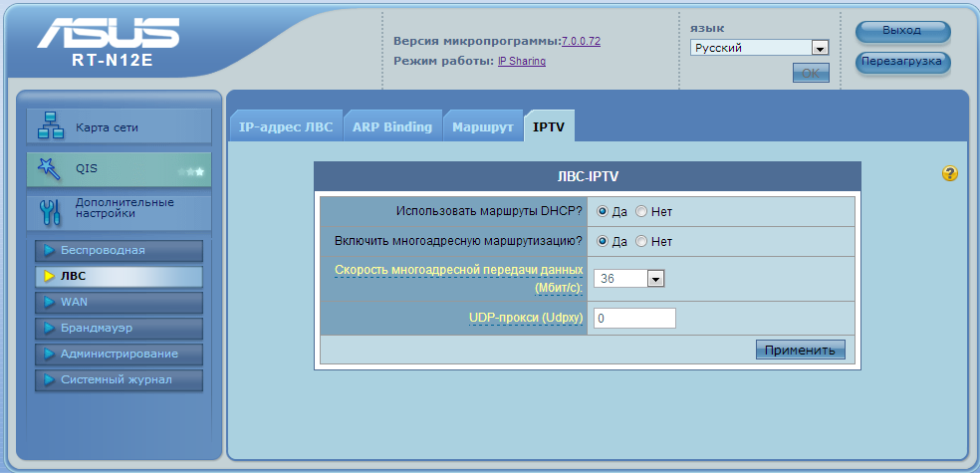Click firmware version link 7.0.0.72
Viewport: 980px width, 473px height.
tap(581, 42)
